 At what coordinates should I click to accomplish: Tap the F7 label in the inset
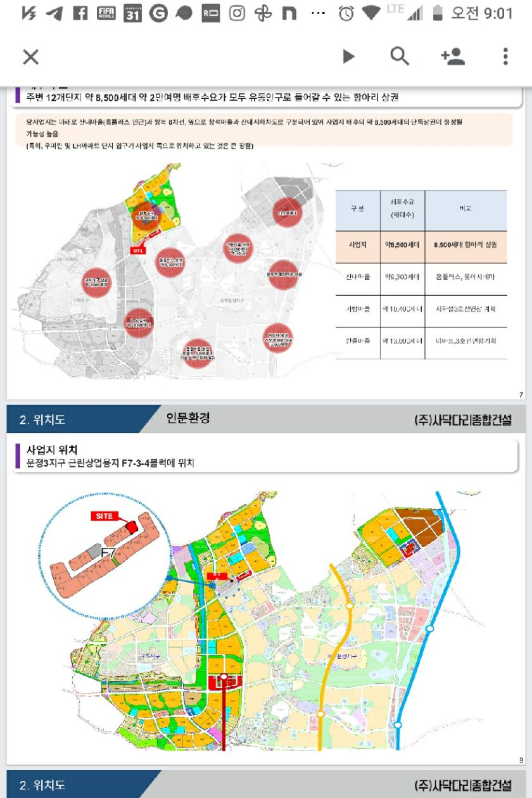point(108,553)
